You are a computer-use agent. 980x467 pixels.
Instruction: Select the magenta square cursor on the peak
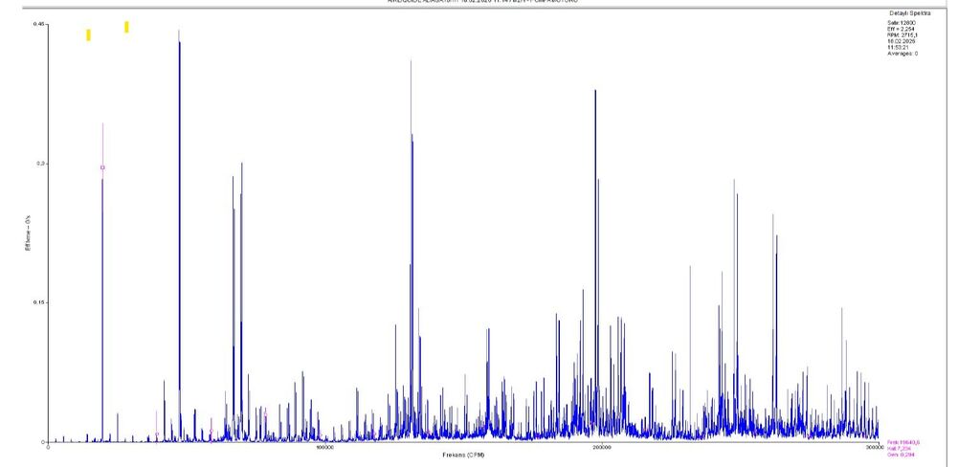[x=102, y=167]
